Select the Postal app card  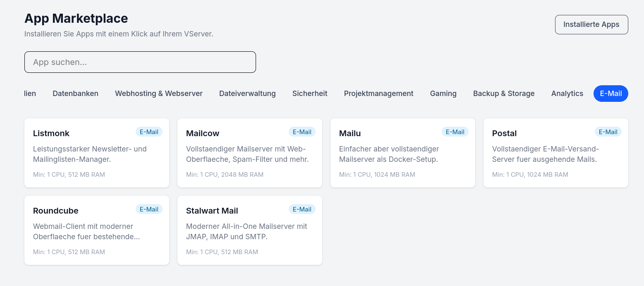coord(555,153)
